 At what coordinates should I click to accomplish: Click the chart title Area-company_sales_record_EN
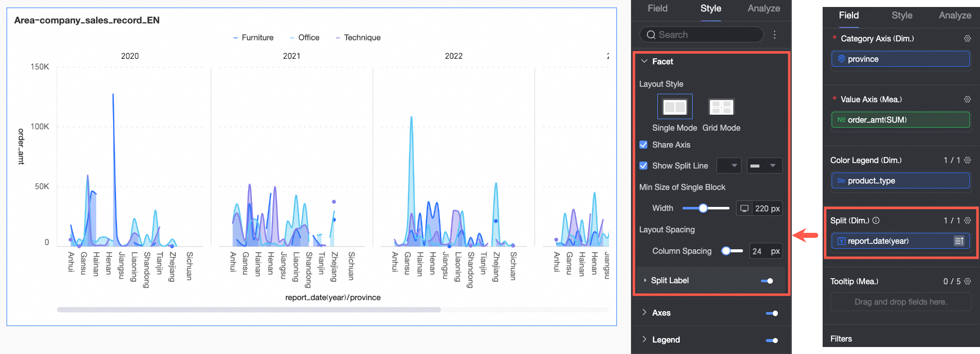87,20
